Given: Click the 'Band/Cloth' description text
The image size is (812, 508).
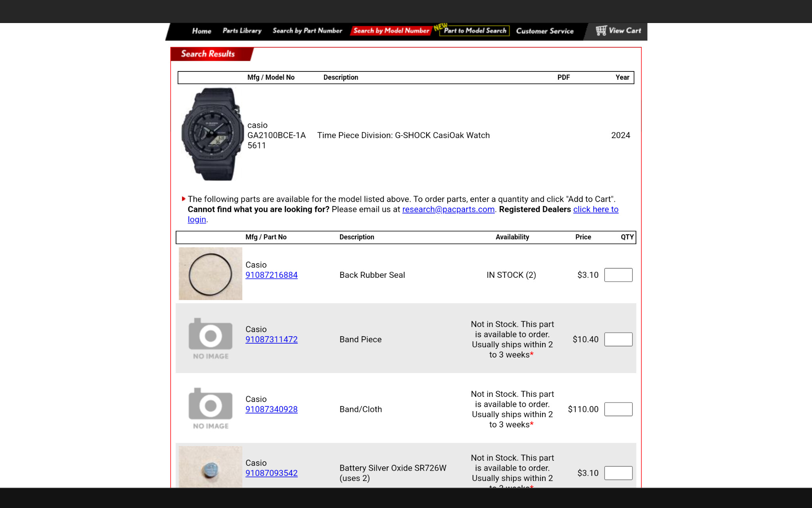Looking at the screenshot, I should point(360,409).
